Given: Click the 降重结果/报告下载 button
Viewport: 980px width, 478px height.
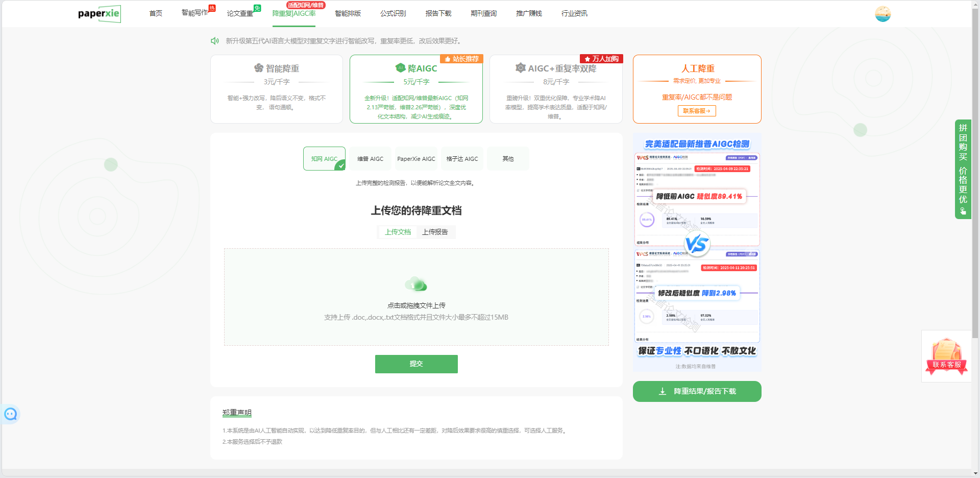Looking at the screenshot, I should pyautogui.click(x=697, y=391).
